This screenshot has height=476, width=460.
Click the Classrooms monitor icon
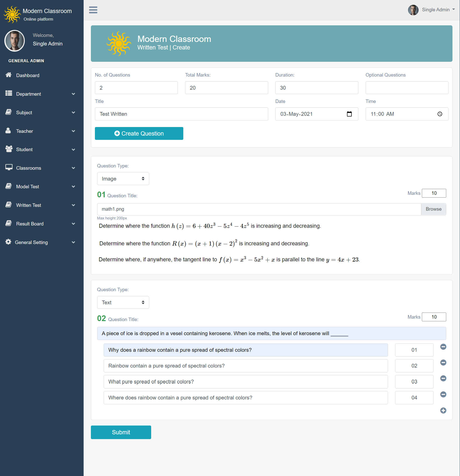click(x=9, y=167)
